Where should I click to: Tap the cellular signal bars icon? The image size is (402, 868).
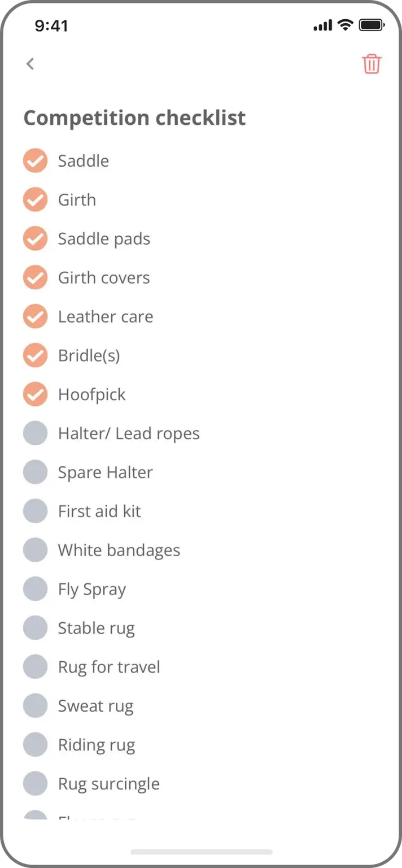[323, 25]
